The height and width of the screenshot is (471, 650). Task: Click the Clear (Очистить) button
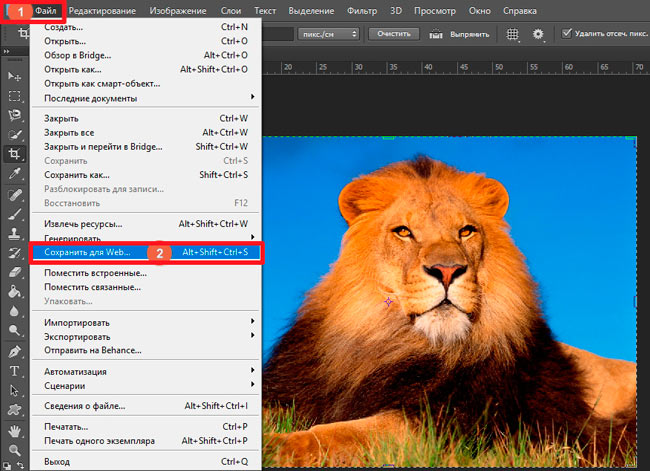tap(394, 34)
